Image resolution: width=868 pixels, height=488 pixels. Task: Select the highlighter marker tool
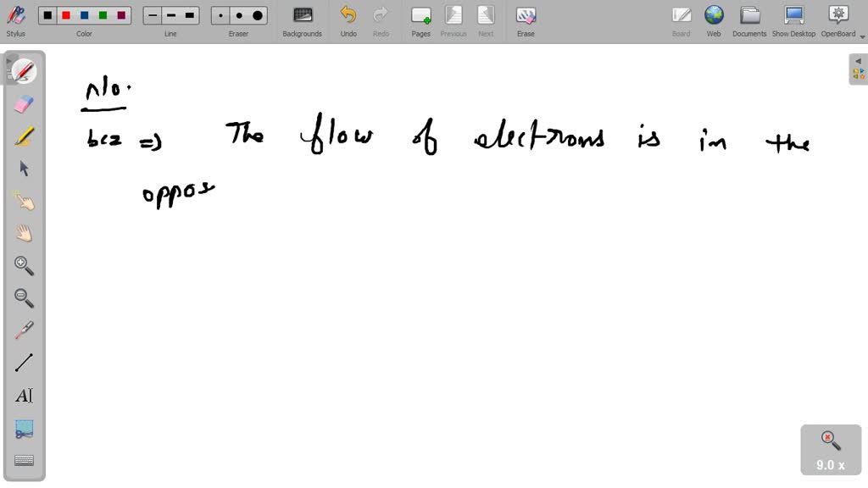[x=24, y=136]
